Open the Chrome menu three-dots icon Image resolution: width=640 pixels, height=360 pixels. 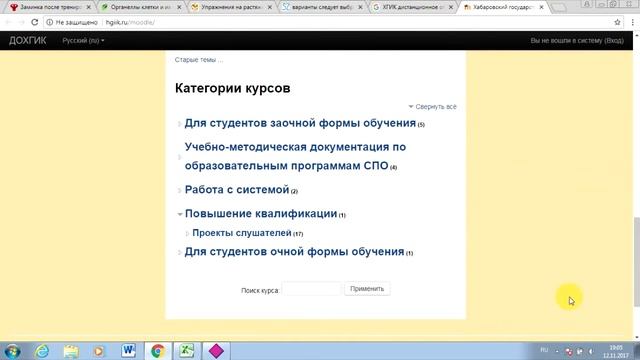pos(632,22)
